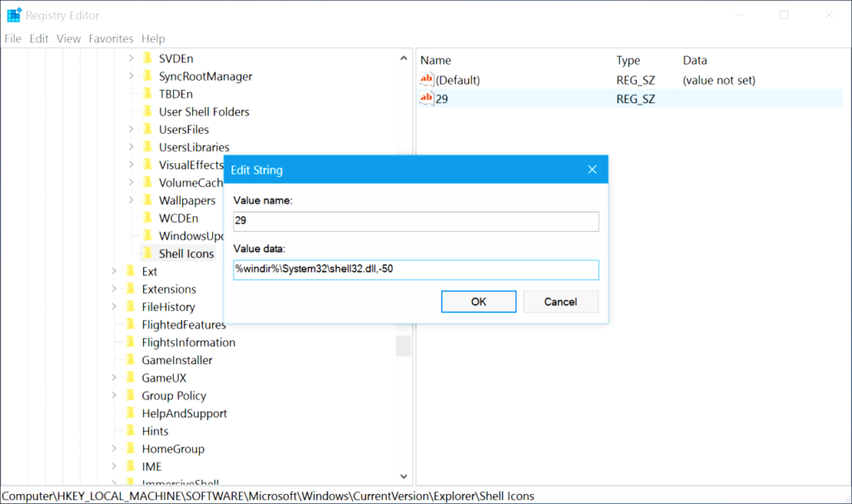Cancel the Edit String dialog
The height and width of the screenshot is (504, 852).
pyautogui.click(x=561, y=301)
